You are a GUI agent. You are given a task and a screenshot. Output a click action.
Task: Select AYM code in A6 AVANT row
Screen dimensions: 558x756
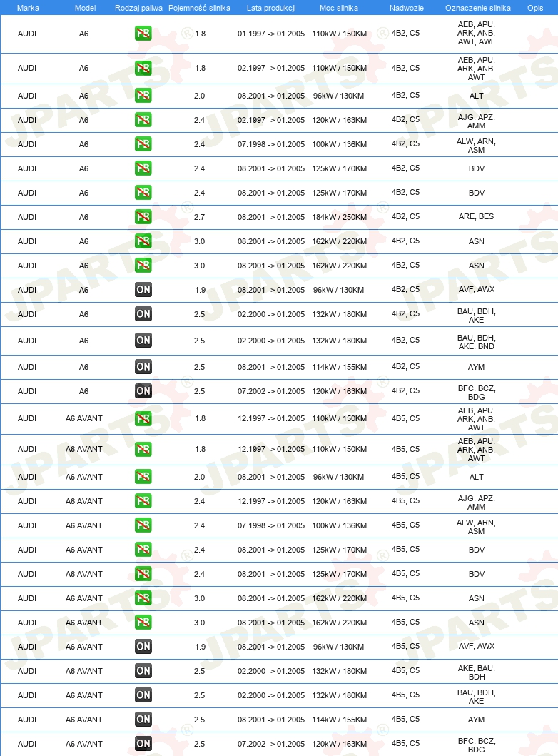coord(476,720)
